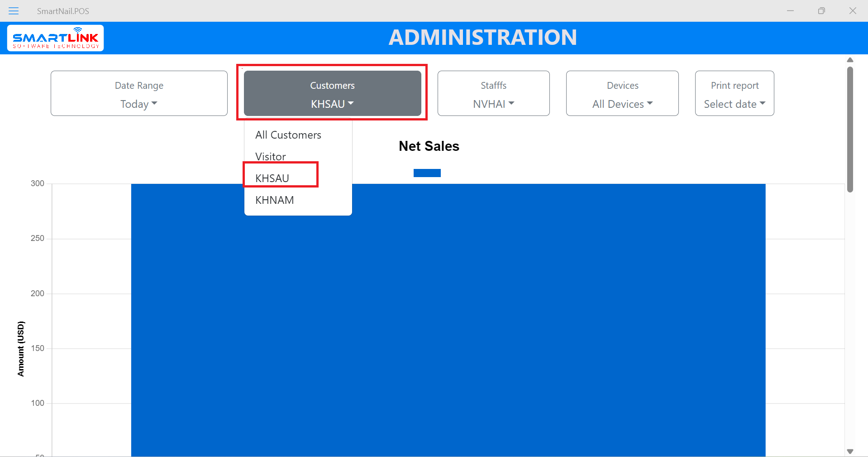The image size is (868, 457).
Task: Select KHSAU customer option
Action: [x=272, y=178]
